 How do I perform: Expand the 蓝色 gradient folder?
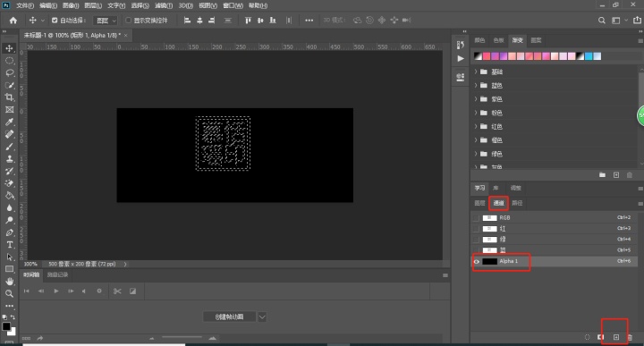pos(476,85)
